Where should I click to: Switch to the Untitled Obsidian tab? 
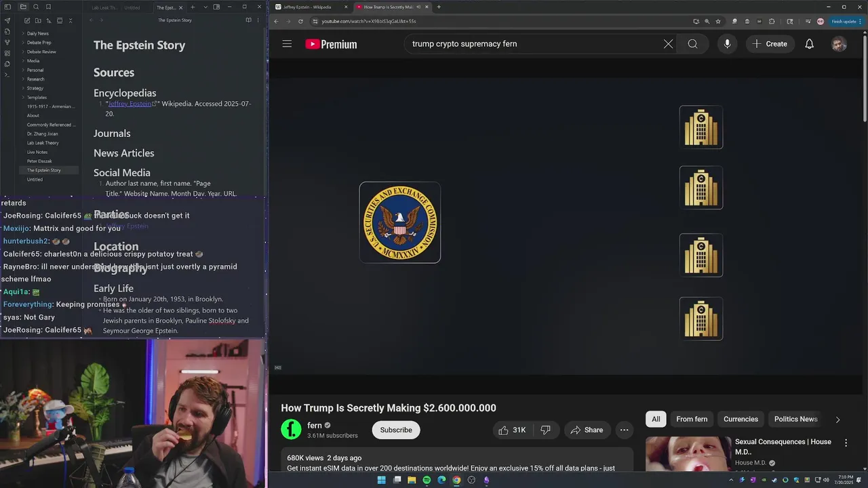point(132,7)
